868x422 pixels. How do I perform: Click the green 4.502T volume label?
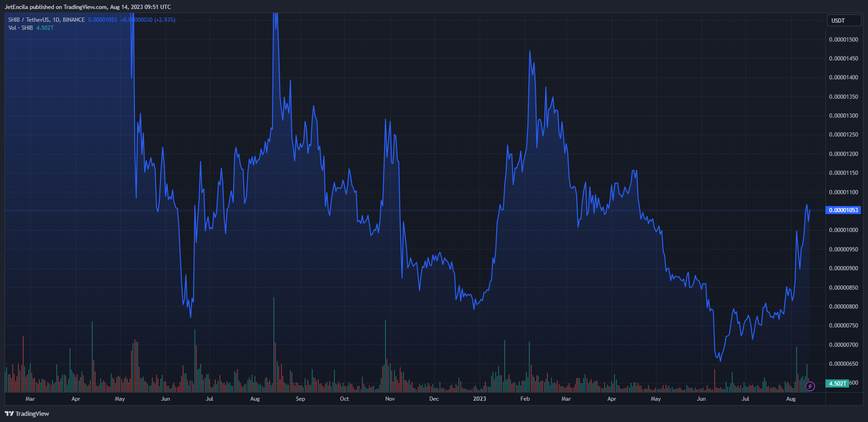pyautogui.click(x=837, y=383)
